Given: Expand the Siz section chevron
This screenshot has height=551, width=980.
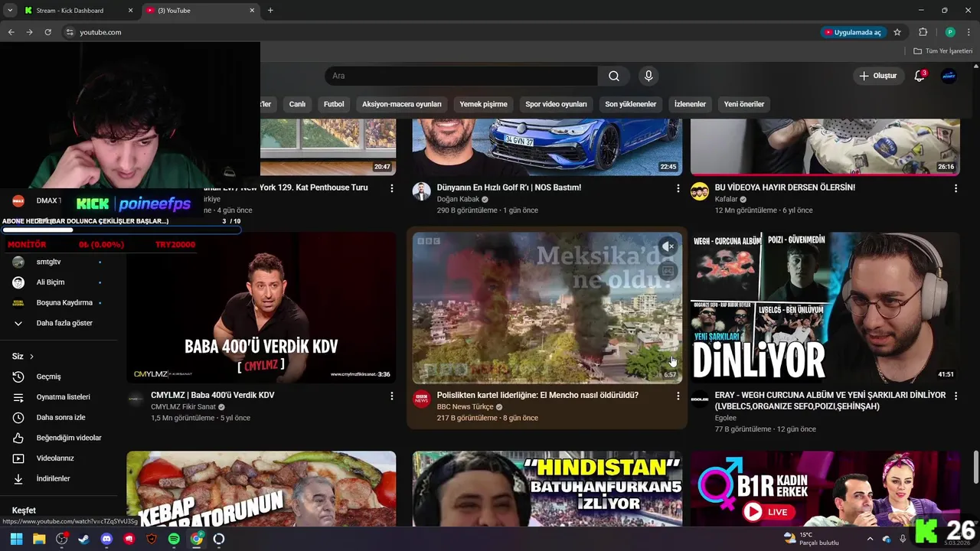Looking at the screenshot, I should pos(31,357).
